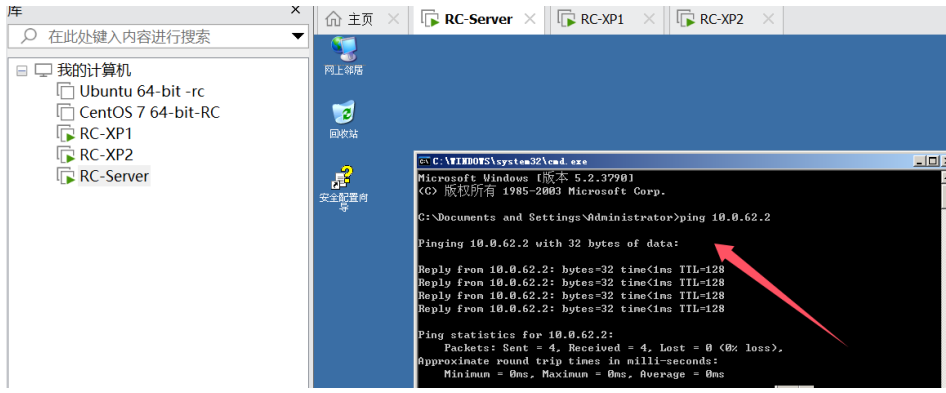Select RC-XP1 in the library tree

pyautogui.click(x=106, y=134)
